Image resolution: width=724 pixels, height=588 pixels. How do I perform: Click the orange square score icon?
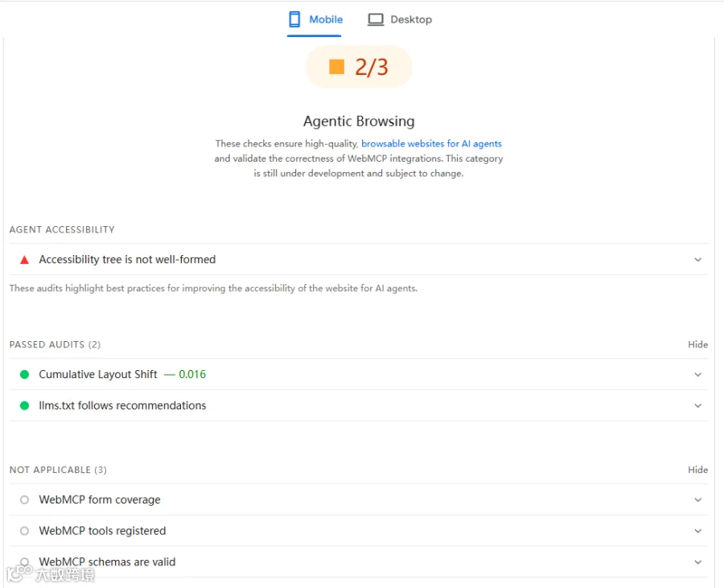point(336,67)
